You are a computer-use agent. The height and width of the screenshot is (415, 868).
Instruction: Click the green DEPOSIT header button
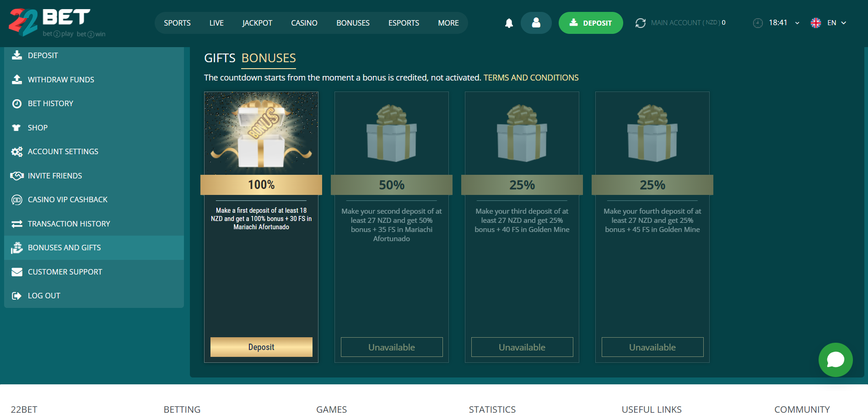coord(591,23)
